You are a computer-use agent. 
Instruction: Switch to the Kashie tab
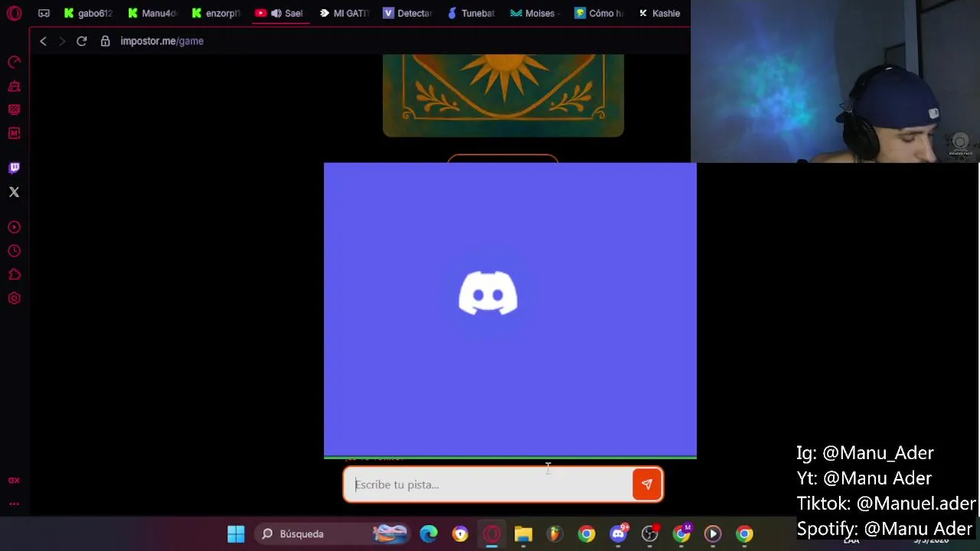(660, 13)
